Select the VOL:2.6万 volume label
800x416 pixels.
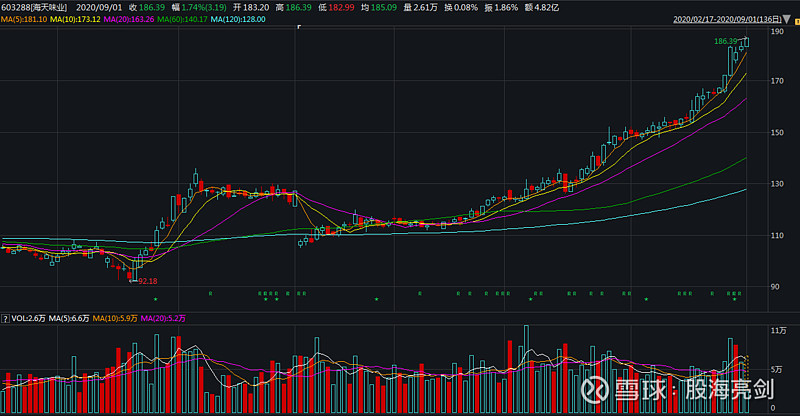[x=29, y=319]
